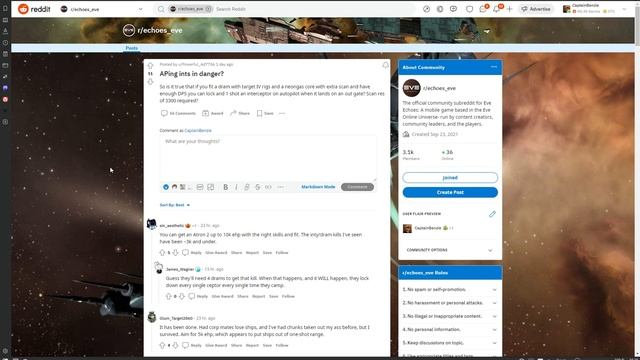640x360 pixels.
Task: Expand rule 1 No spam or self-promotion
Action: [x=450, y=289]
